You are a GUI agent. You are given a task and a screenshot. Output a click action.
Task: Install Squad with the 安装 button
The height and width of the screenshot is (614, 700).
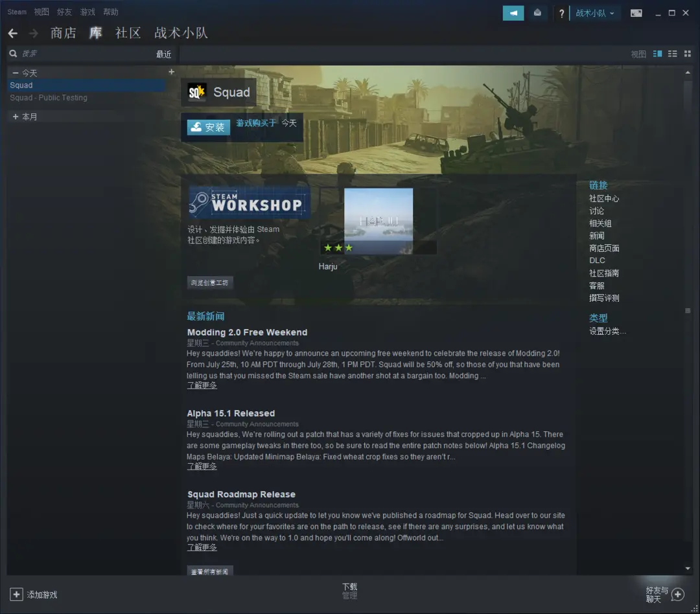point(209,127)
